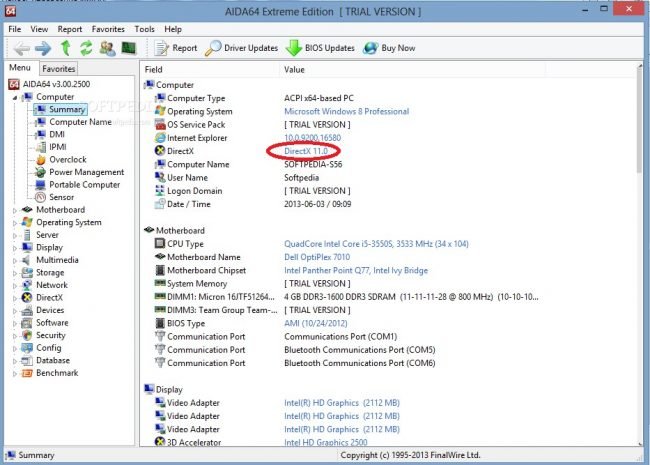Screen dimensions: 650x465
Task: Click the green Up arrow toolbar icon
Action: tap(65, 47)
